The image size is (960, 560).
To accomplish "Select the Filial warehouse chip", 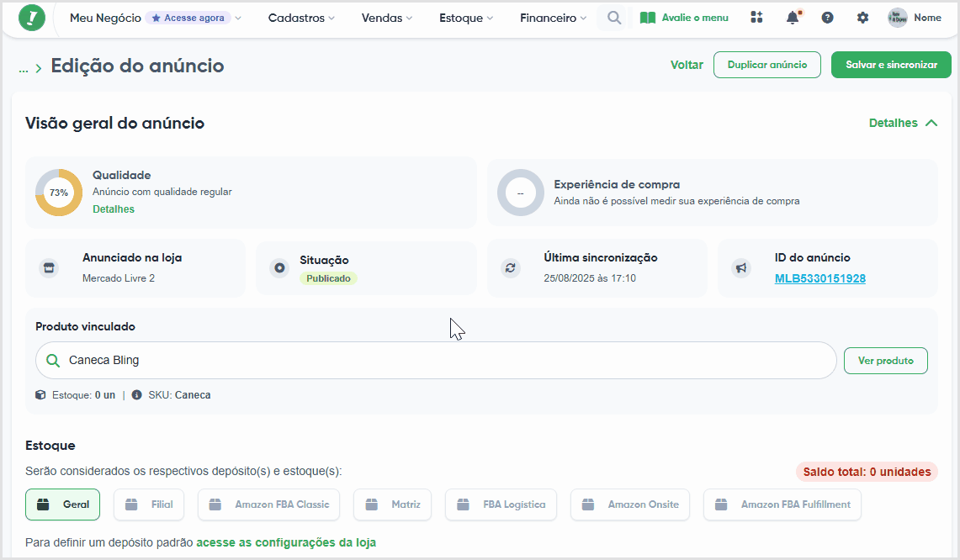I will click(x=150, y=505).
